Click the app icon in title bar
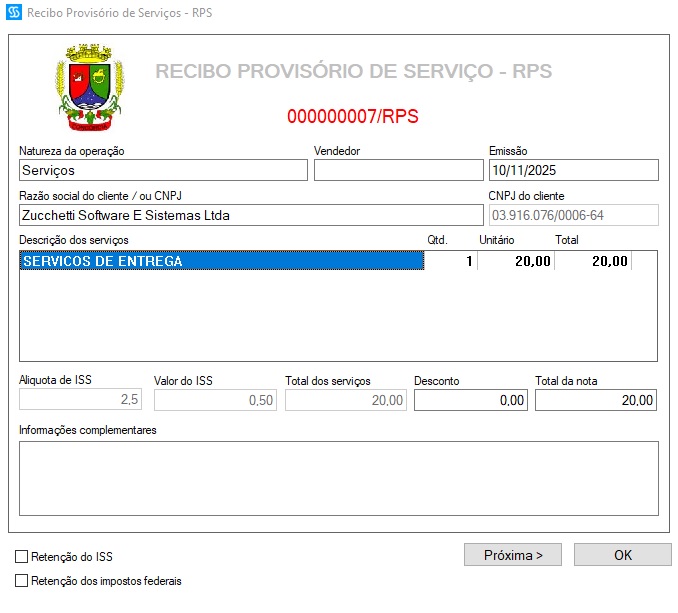The image size is (678, 613). coord(13,14)
